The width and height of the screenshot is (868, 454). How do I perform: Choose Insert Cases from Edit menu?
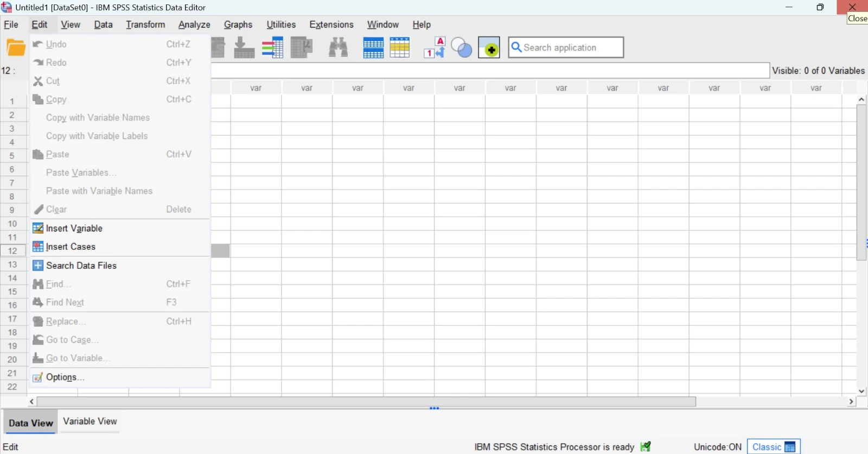tap(119, 247)
